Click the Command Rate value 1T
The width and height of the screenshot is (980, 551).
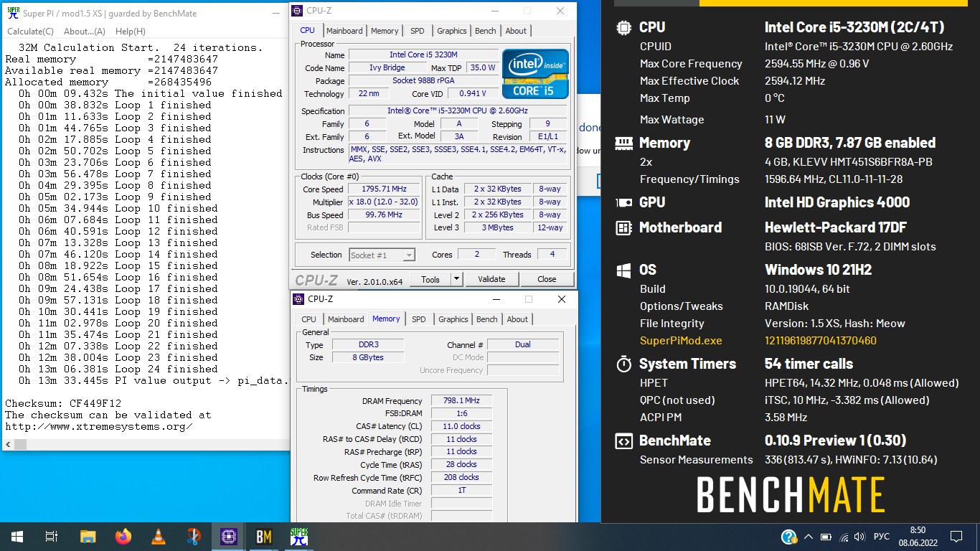click(x=461, y=491)
